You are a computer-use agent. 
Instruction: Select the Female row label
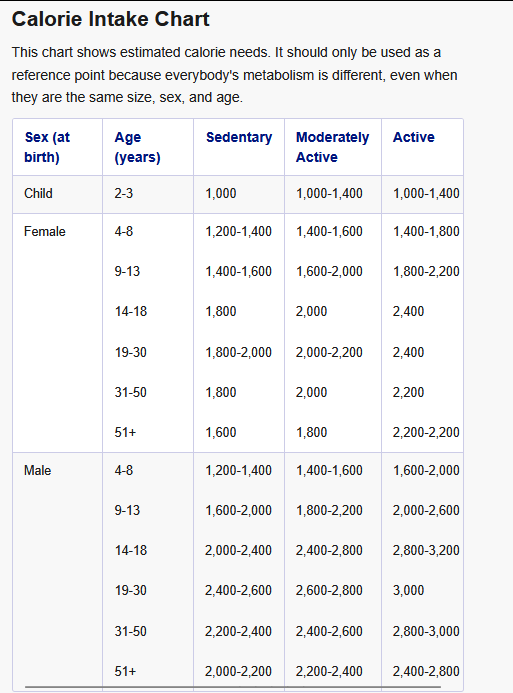click(45, 232)
